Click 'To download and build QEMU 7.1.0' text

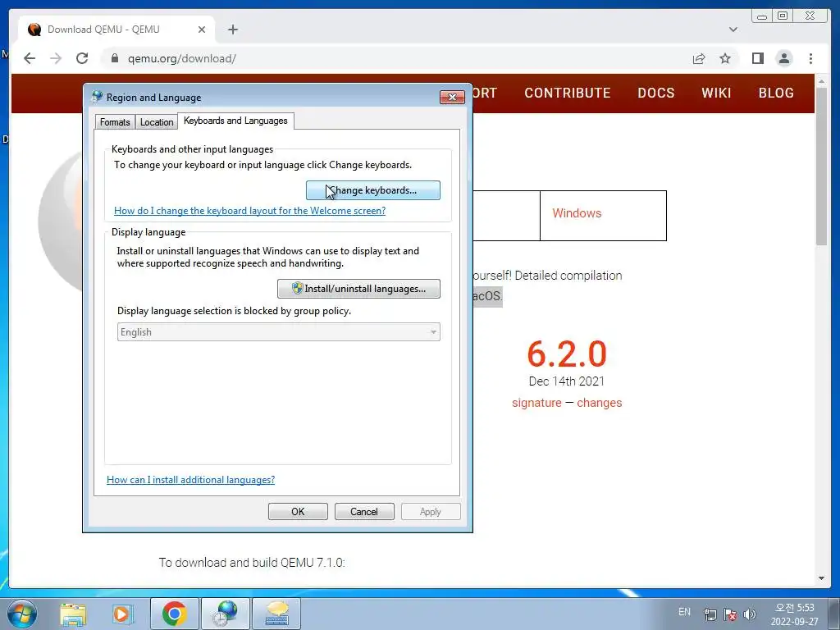(x=252, y=563)
